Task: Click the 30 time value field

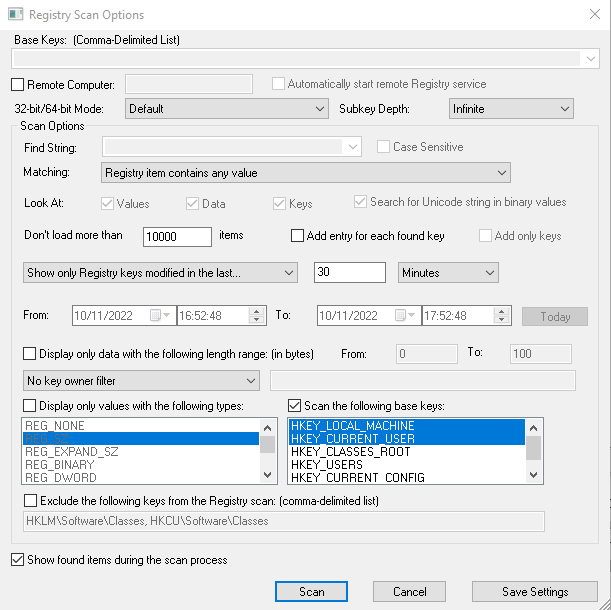Action: 350,272
